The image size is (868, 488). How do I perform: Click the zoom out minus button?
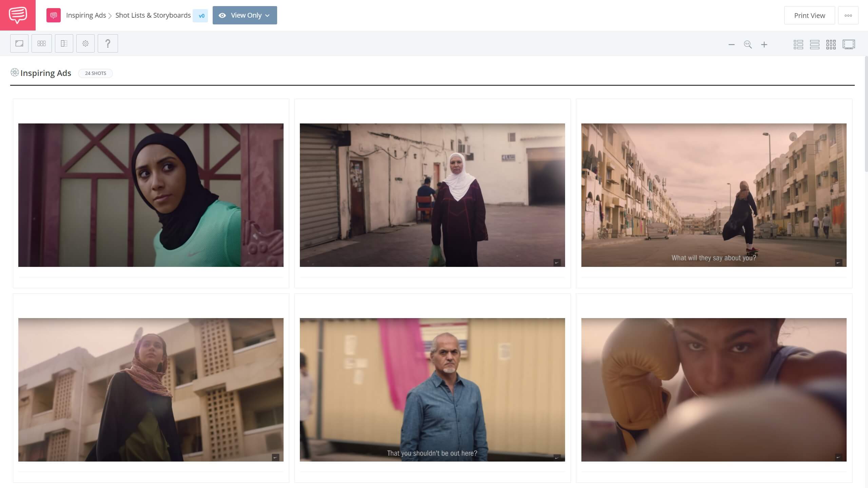pyautogui.click(x=732, y=44)
